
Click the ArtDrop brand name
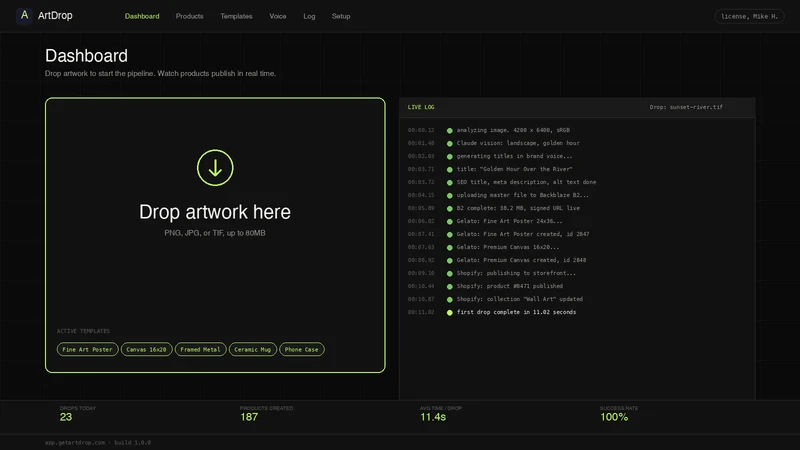tap(55, 16)
